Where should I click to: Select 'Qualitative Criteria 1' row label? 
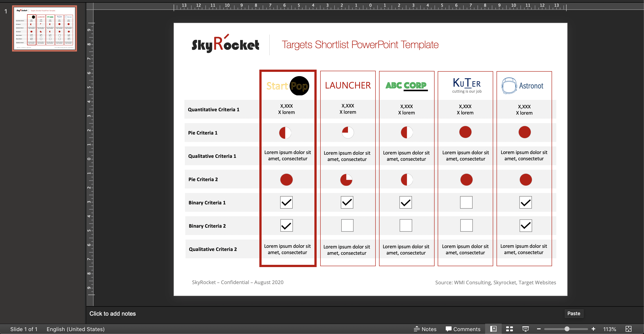pyautogui.click(x=212, y=156)
